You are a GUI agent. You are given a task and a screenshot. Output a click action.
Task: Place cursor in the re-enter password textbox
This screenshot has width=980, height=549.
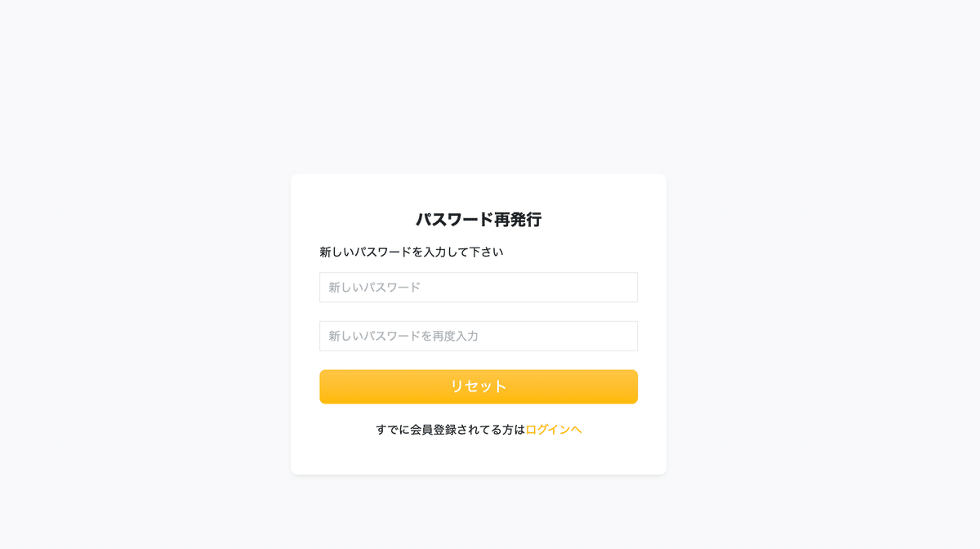(x=479, y=336)
